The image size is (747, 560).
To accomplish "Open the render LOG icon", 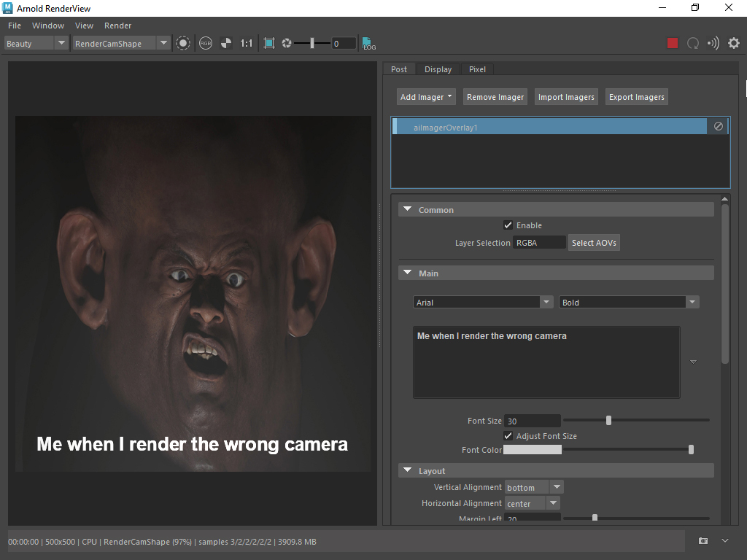I will [x=369, y=43].
